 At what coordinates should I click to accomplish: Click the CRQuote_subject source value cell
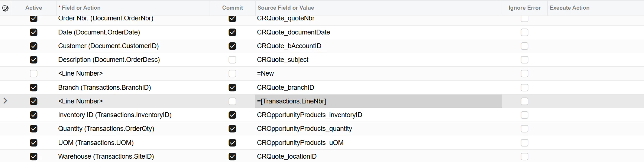click(x=378, y=60)
